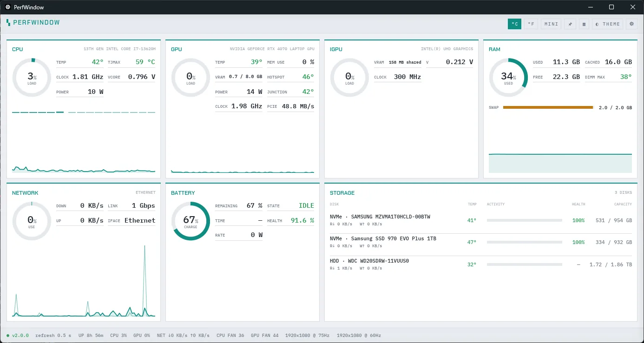Click the battery charge ring gauge
Viewport: 644px width, 343px height.
(191, 221)
